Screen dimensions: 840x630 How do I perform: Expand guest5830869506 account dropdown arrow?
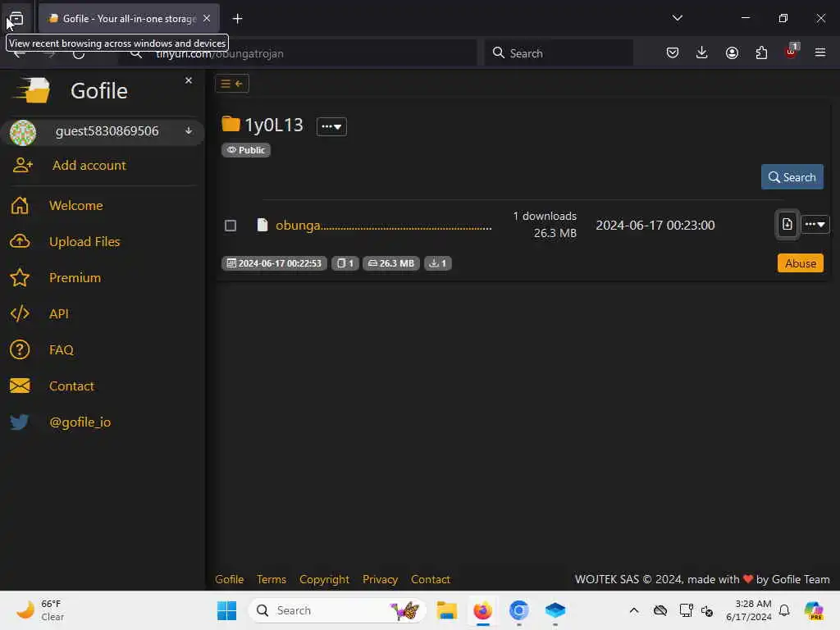[189, 130]
